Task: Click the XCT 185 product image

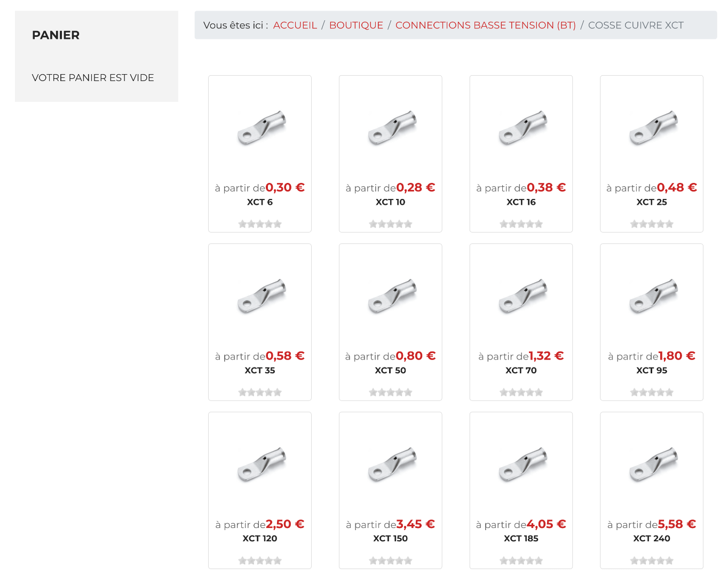Action: coord(523,465)
